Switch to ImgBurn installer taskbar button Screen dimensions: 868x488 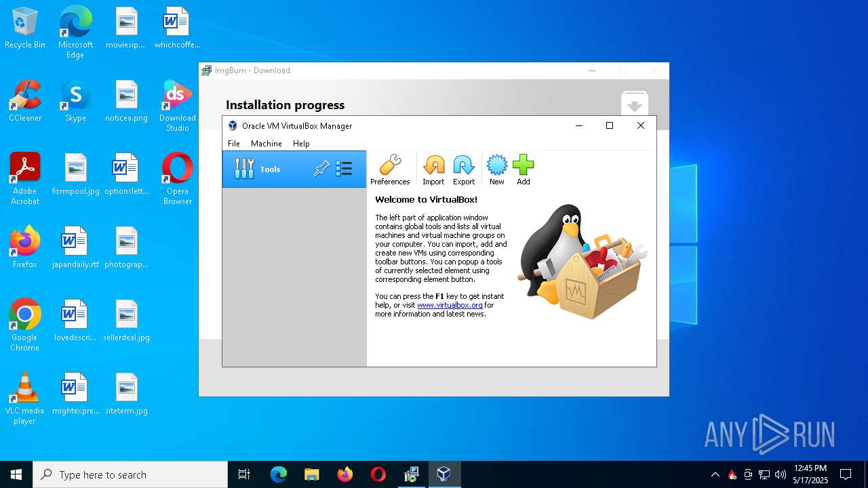(411, 474)
